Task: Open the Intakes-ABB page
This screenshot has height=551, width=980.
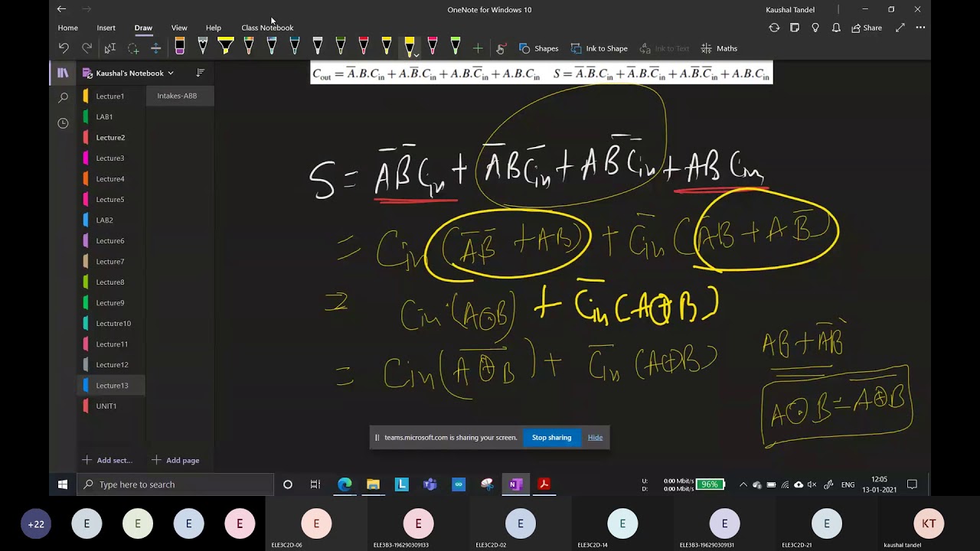Action: click(180, 96)
